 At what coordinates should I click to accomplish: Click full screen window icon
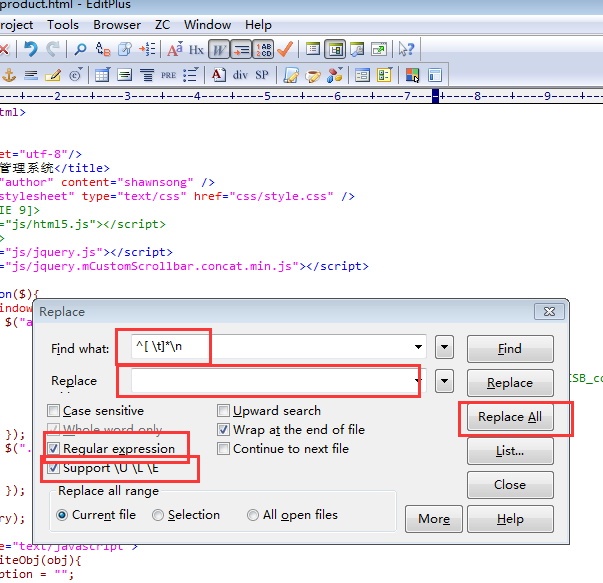379,49
